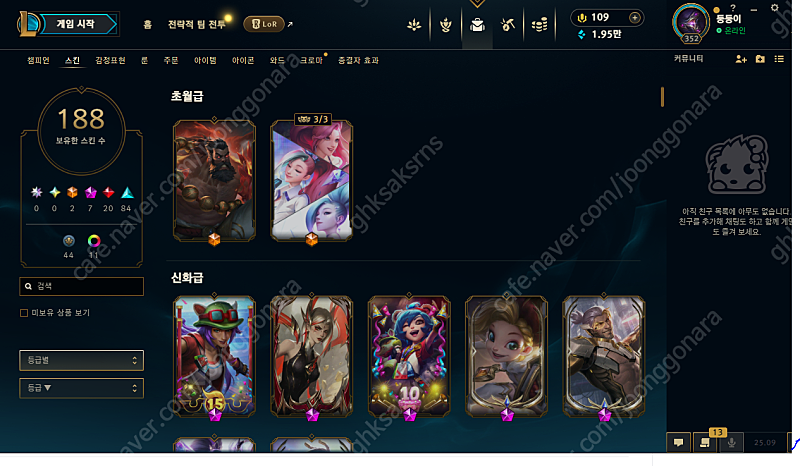Click the skin list scrollbar handle
The image size is (800, 466).
[662, 96]
